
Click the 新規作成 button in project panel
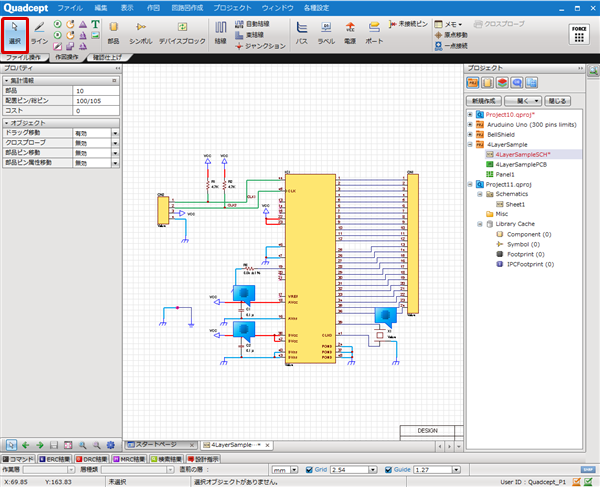[x=484, y=101]
